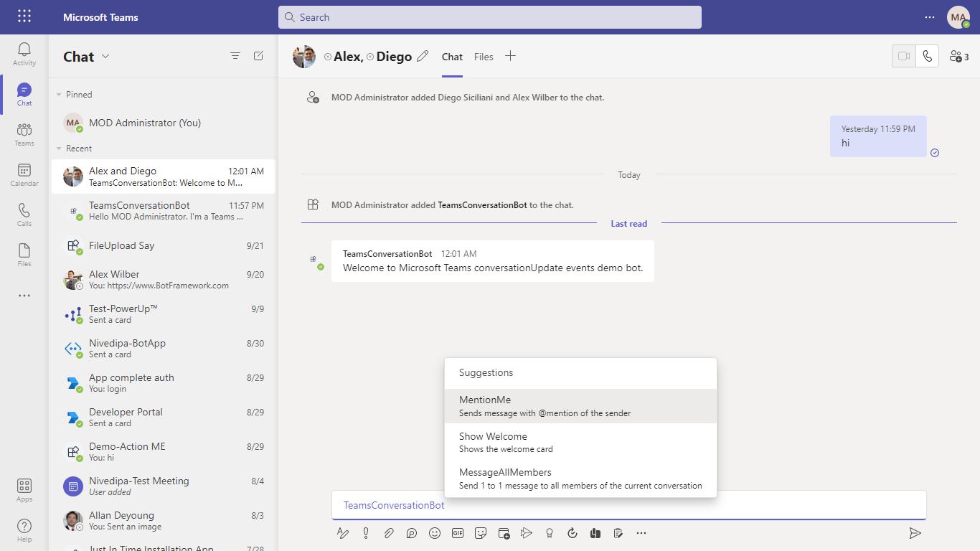Viewport: 980px width, 551px height.
Task: Open the Files section in sidebar
Action: tap(24, 255)
